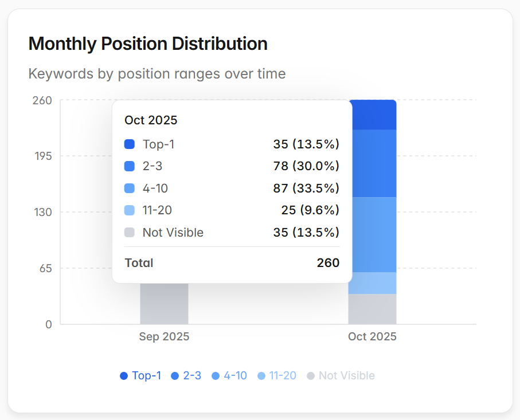Viewport: 520px width, 420px height.
Task: Toggle the Top-1 series in the legend
Action: [140, 375]
